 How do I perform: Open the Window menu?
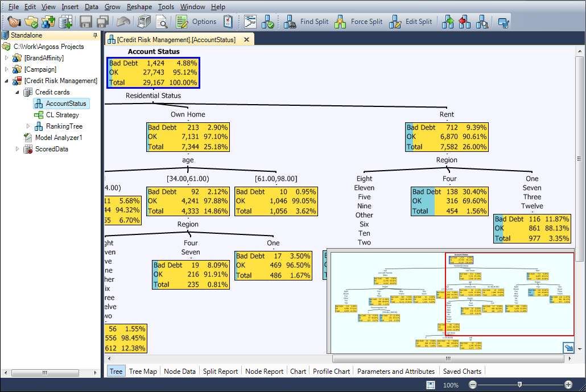click(192, 7)
